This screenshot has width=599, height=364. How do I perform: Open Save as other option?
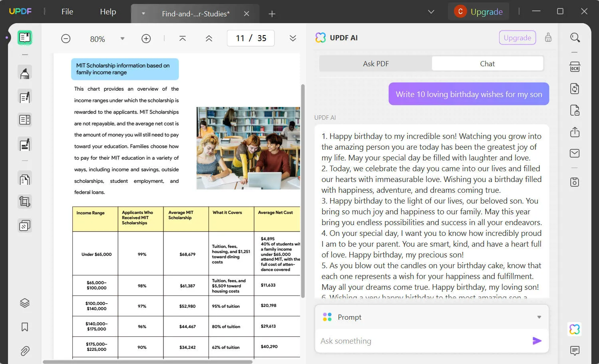click(575, 182)
